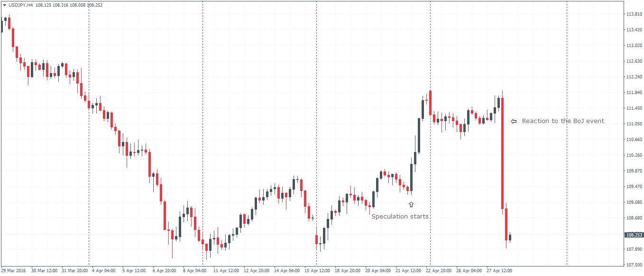
Task: Click the 113.810 price axis label
Action: (x=634, y=14)
